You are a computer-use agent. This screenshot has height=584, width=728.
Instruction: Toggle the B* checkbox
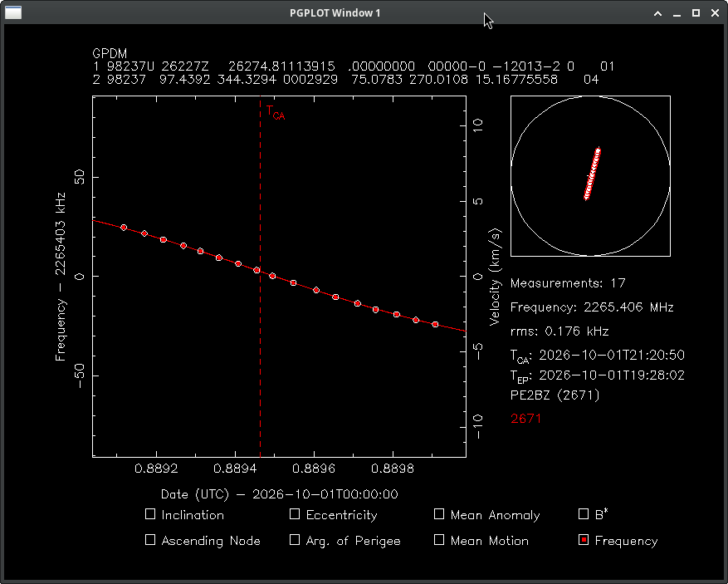584,514
